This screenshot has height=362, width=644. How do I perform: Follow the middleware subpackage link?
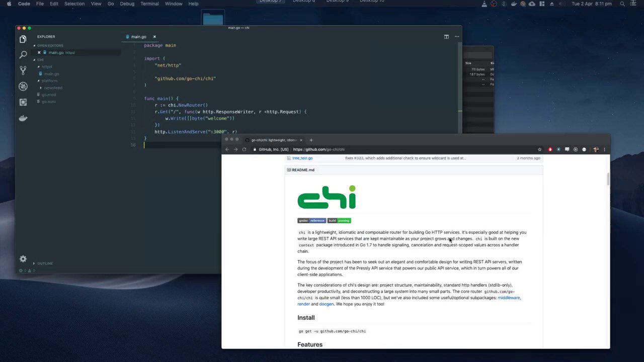click(x=509, y=298)
